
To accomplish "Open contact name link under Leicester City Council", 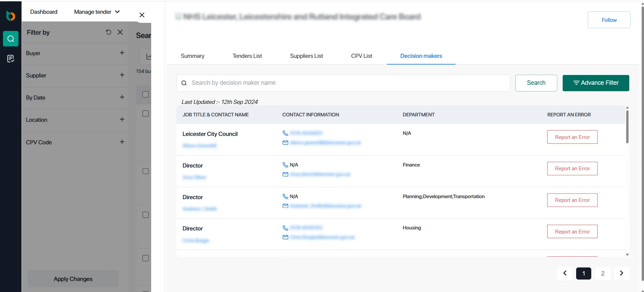I will click(x=200, y=146).
